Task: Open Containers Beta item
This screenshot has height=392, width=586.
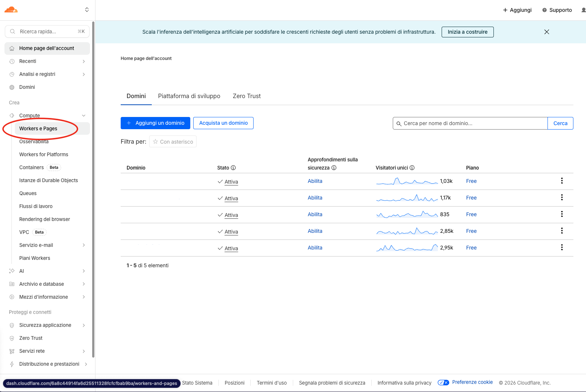Action: [40, 167]
